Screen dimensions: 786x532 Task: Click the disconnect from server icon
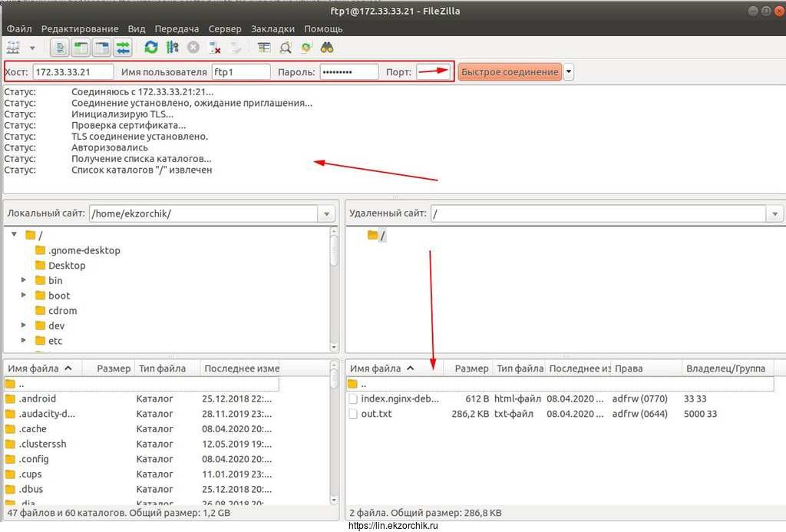[x=215, y=48]
